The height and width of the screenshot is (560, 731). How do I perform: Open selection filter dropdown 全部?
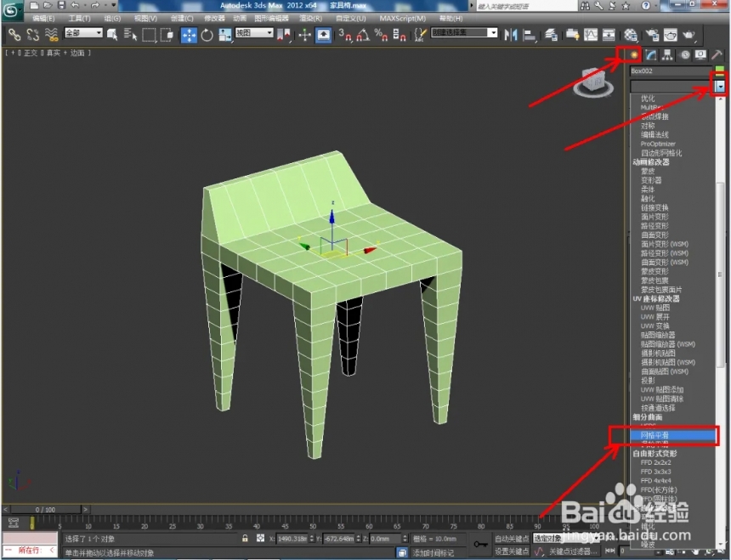coord(83,32)
